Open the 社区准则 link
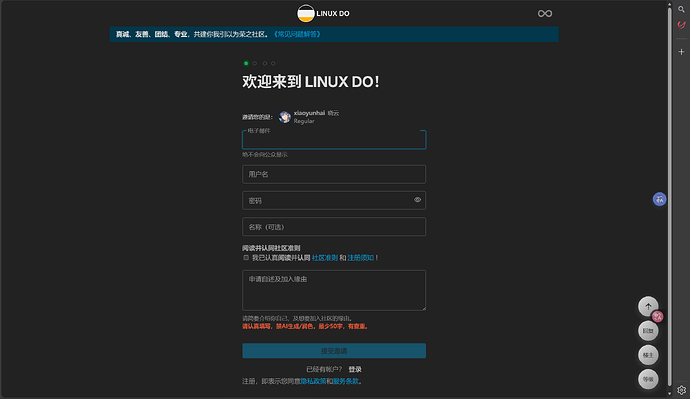This screenshot has height=399, width=690. click(325, 258)
